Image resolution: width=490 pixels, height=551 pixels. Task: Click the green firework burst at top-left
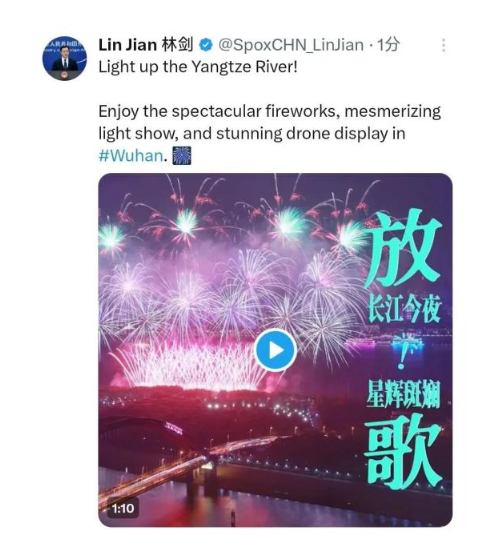pos(111,238)
